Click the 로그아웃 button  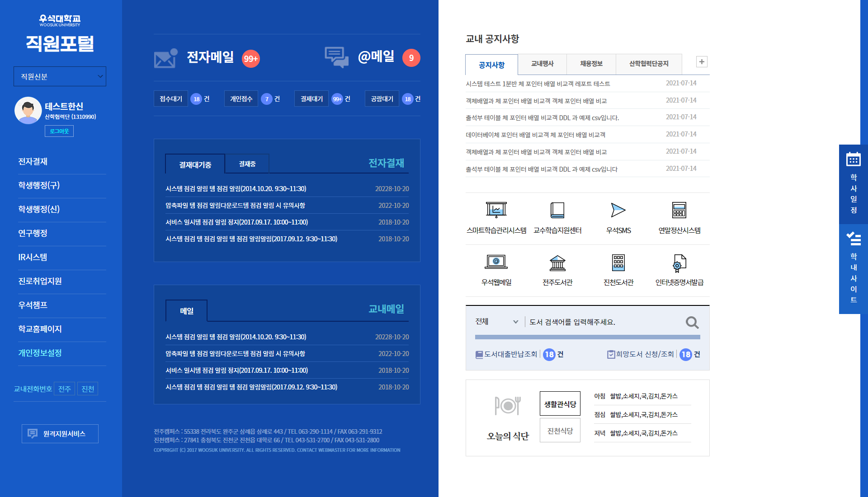pos(59,131)
